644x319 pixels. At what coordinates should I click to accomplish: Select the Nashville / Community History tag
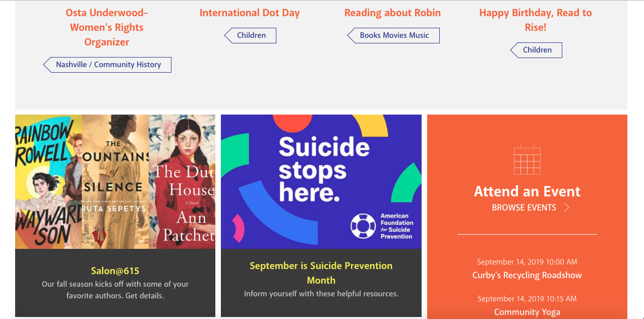107,65
